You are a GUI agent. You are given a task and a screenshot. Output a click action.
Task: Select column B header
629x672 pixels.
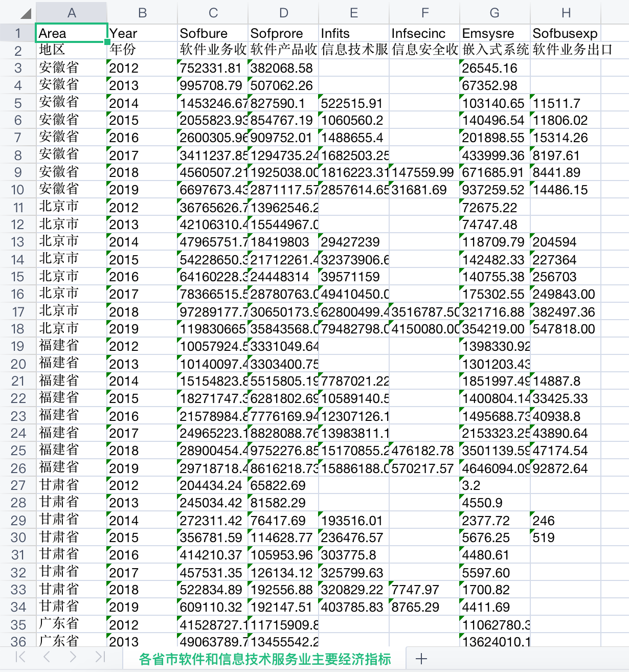142,13
